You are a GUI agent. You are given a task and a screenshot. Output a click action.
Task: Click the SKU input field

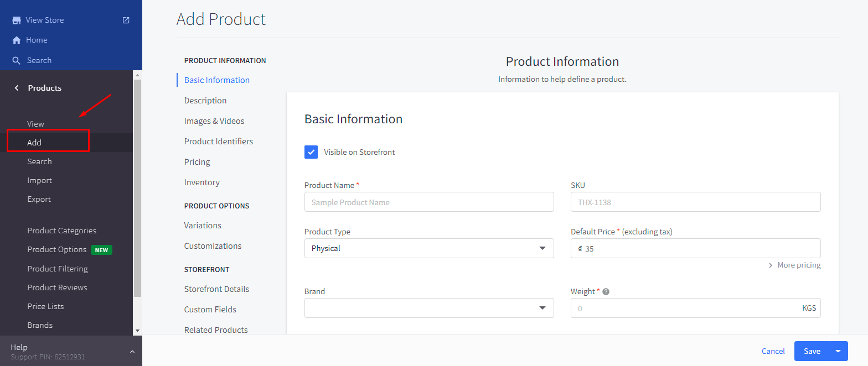695,202
